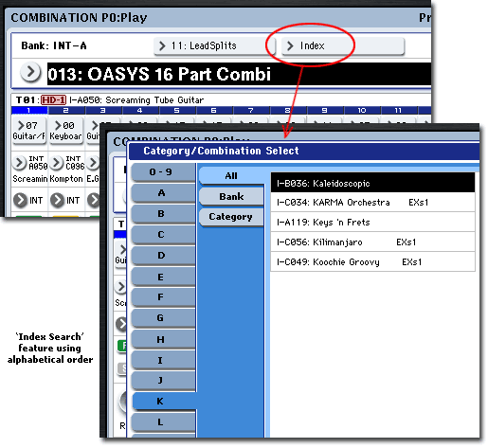Choose the H index tab

[x=163, y=339]
